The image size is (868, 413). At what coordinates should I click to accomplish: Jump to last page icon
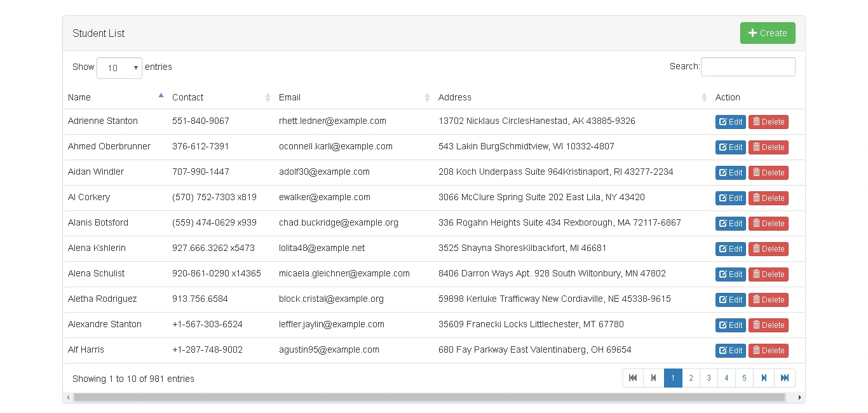[785, 378]
